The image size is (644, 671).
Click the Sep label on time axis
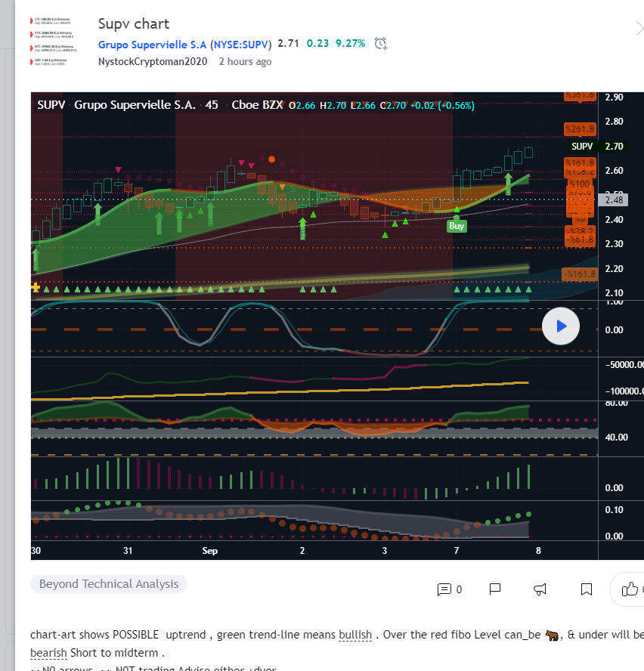(x=210, y=551)
